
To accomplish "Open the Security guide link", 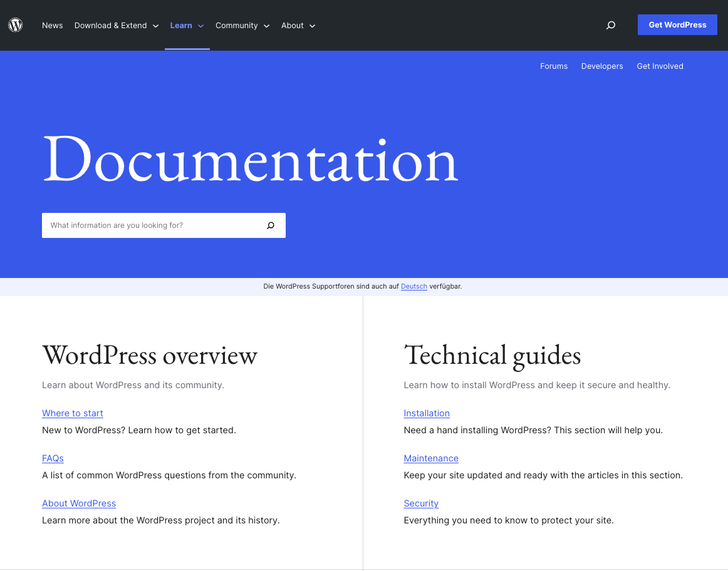I will click(x=421, y=503).
